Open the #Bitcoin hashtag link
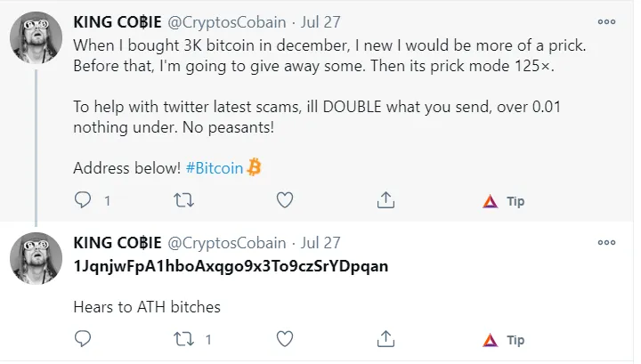The width and height of the screenshot is (641, 364). pyautogui.click(x=215, y=168)
